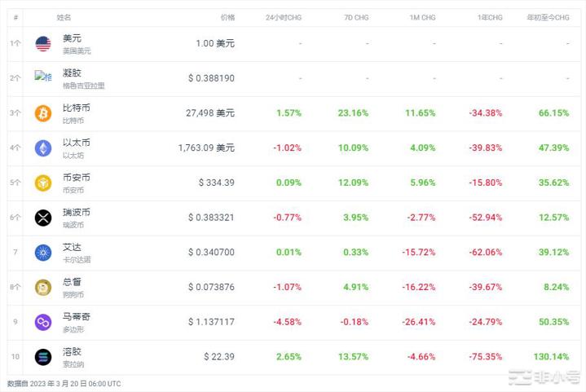Click the 格鲁吉亚拉里 subtitle text
The width and height of the screenshot is (586, 392).
(84, 86)
